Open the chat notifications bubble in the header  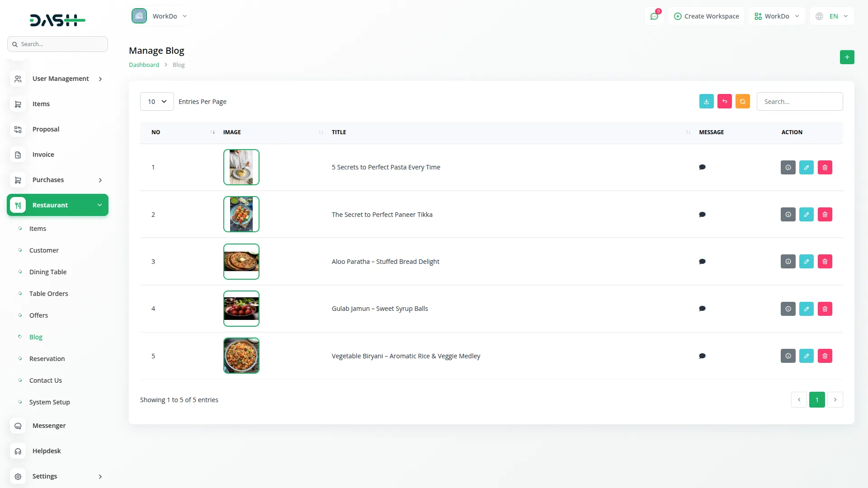(x=654, y=16)
